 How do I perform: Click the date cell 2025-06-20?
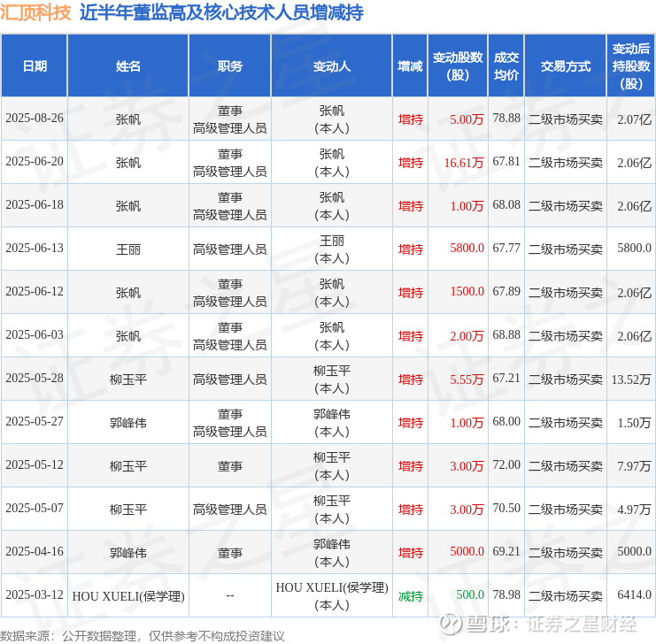(x=35, y=161)
